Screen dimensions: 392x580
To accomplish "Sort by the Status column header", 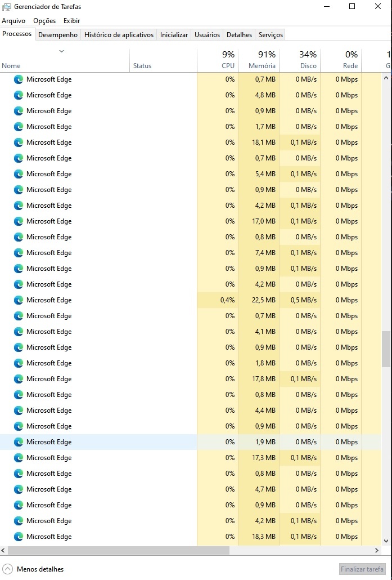I will pyautogui.click(x=163, y=60).
